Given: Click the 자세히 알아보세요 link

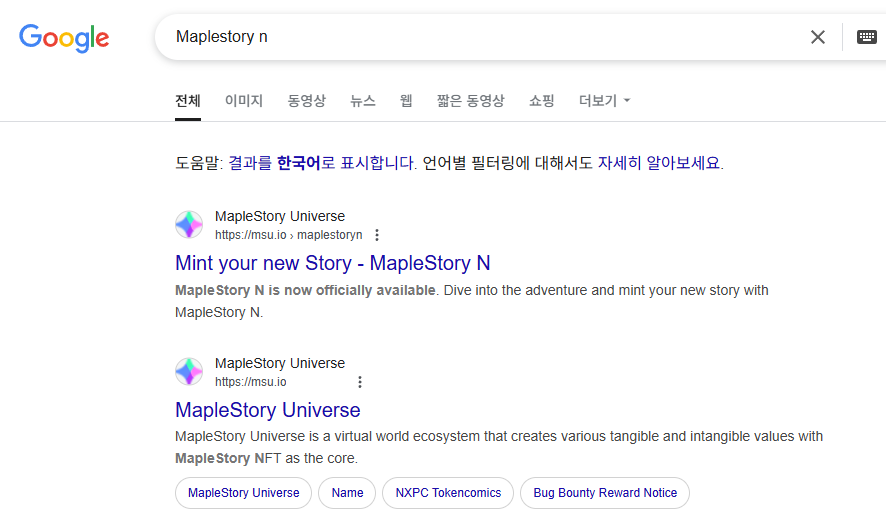Looking at the screenshot, I should coord(659,163).
